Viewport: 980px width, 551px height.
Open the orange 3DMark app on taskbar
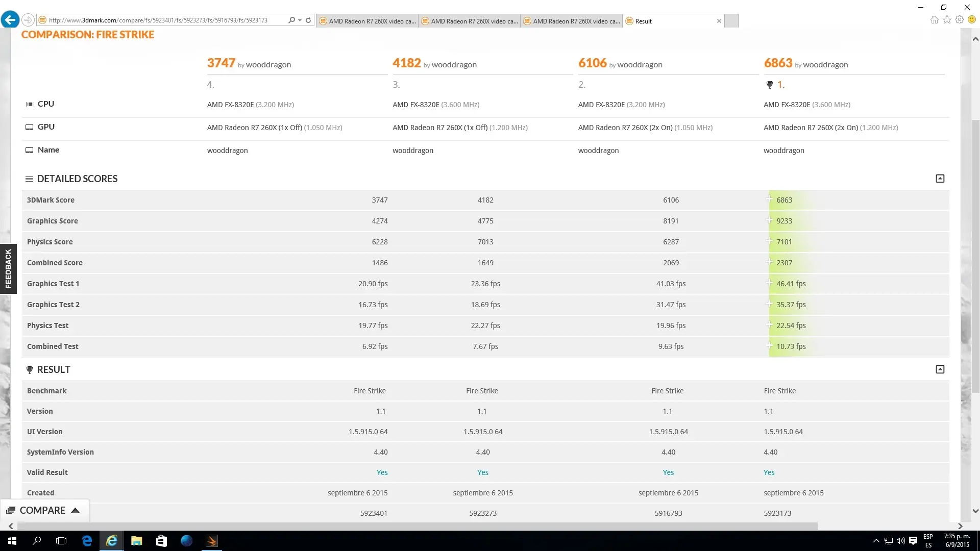pos(211,541)
